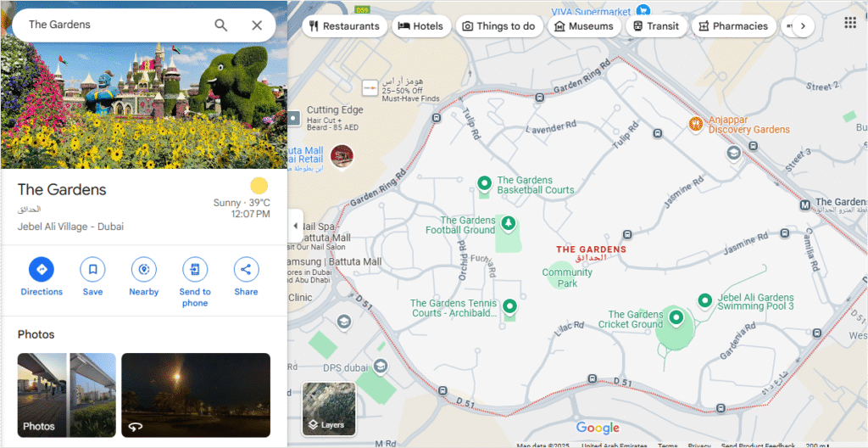Click The Gardens Football Ground pin

[509, 223]
